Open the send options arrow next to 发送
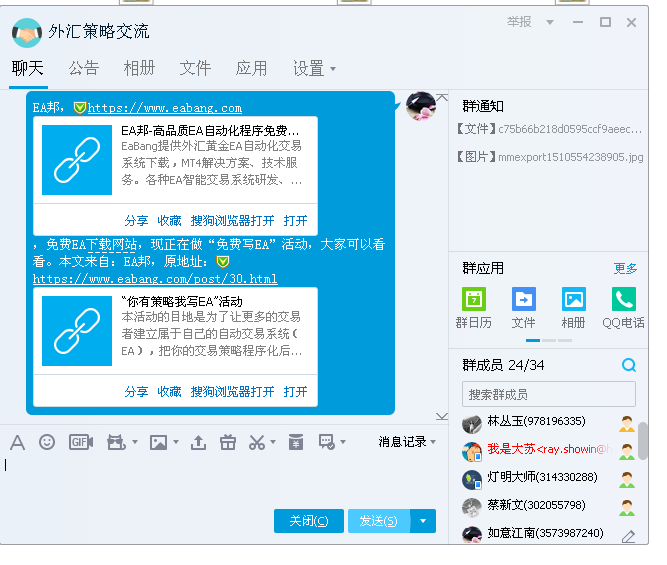Viewport: 667px width, 565px height. coord(423,521)
